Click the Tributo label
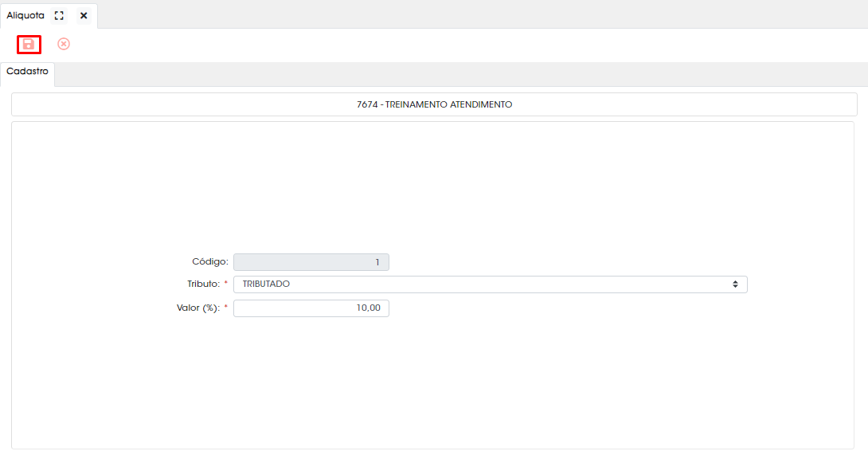The width and height of the screenshot is (868, 455). (204, 284)
